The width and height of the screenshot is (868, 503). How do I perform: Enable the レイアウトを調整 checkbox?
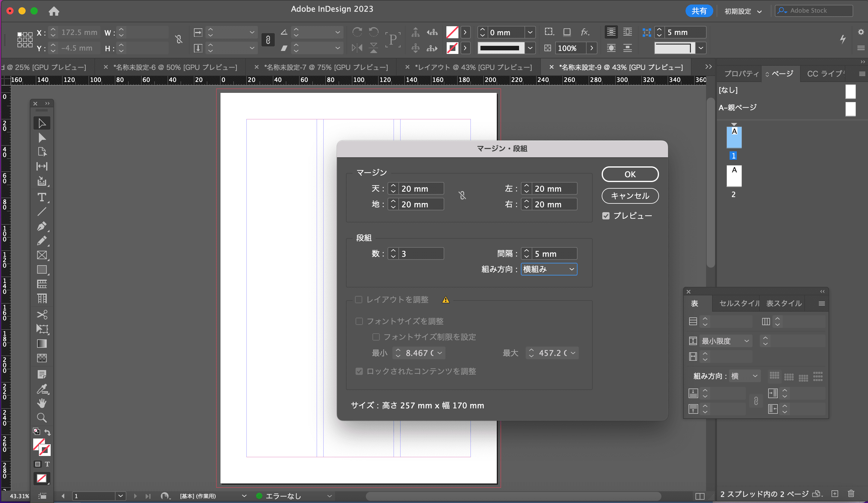click(x=359, y=300)
